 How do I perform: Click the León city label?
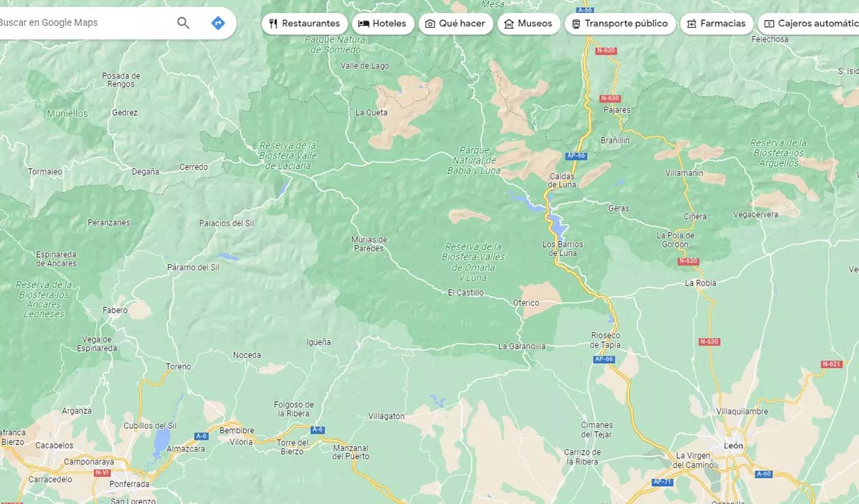[x=734, y=445]
